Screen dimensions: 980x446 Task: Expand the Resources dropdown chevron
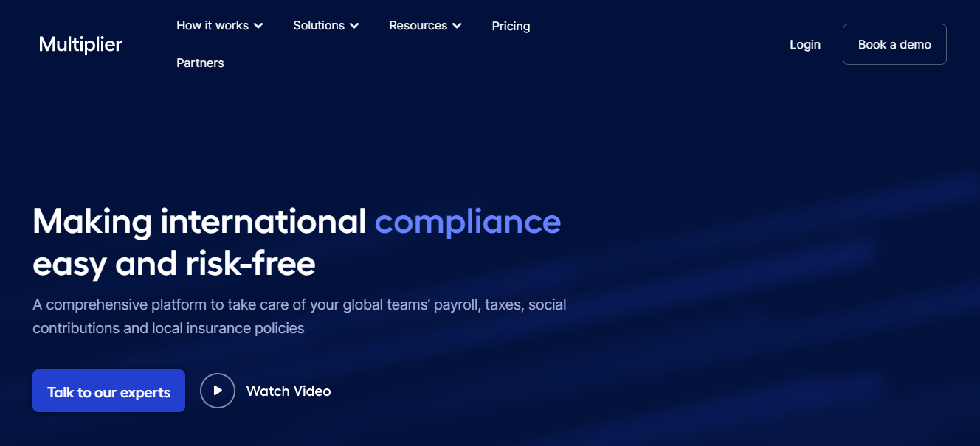[457, 26]
